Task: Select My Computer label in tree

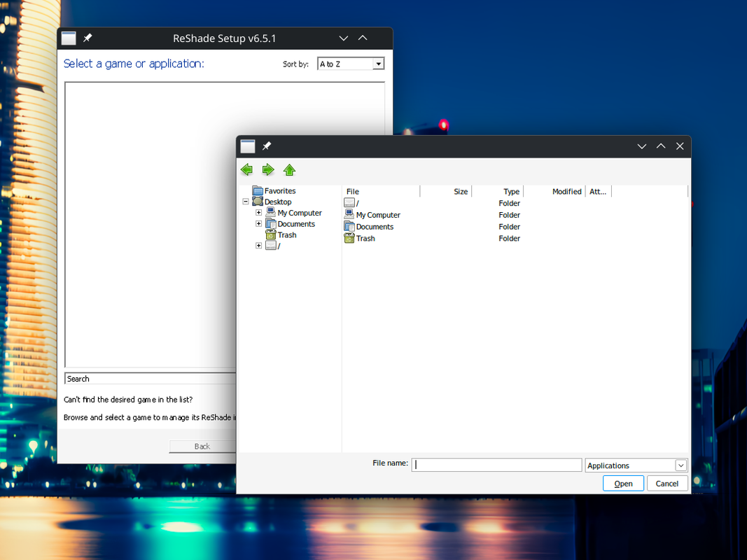Action: (300, 212)
